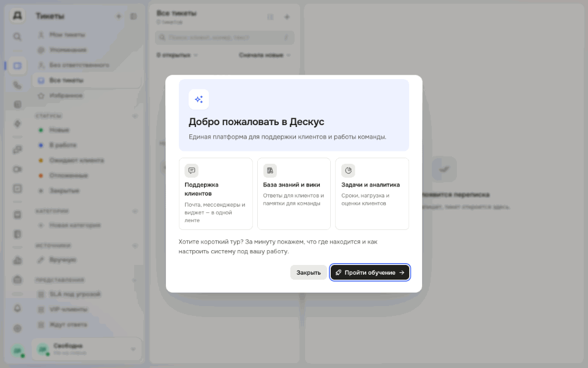Toggle layout icon in Все тикеты header
This screenshot has width=588, height=368.
click(270, 17)
